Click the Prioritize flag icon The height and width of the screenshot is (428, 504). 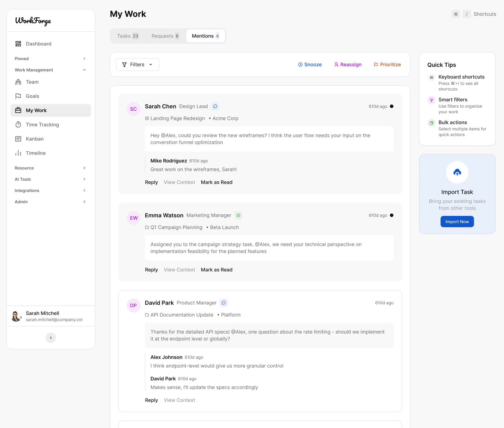375,65
